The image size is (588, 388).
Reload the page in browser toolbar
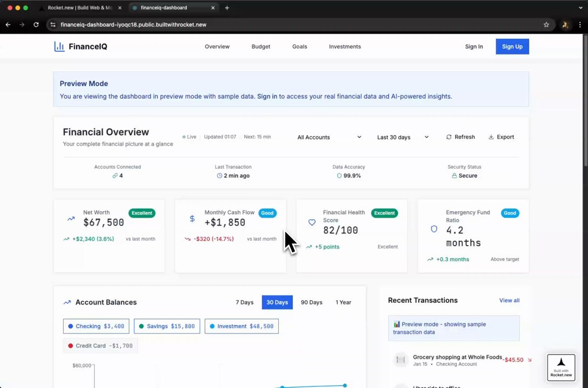36,25
